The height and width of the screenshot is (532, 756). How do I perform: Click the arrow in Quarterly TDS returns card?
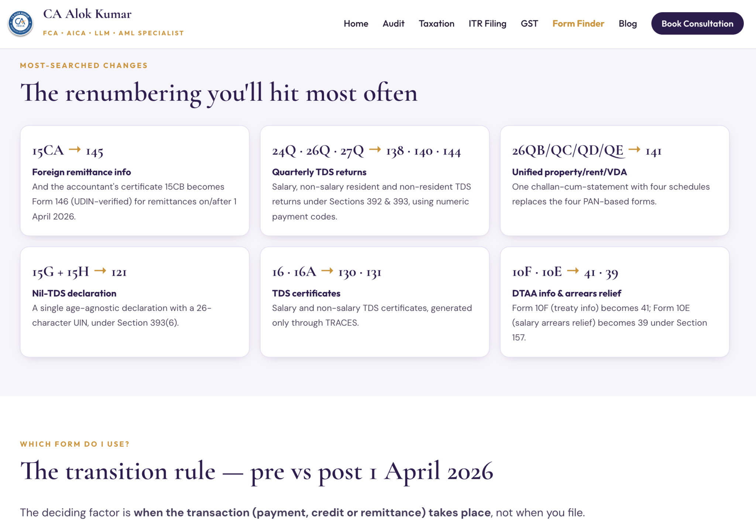[x=375, y=150]
